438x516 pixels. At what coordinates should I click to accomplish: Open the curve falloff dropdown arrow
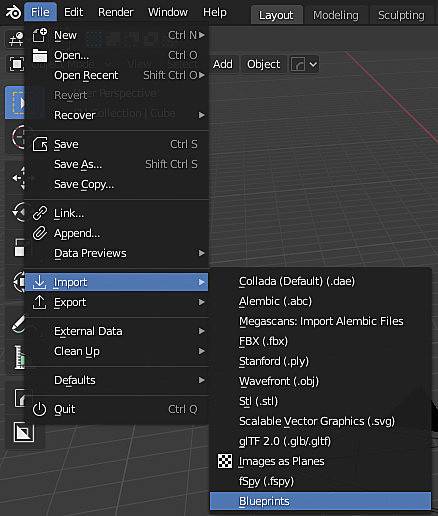313,64
